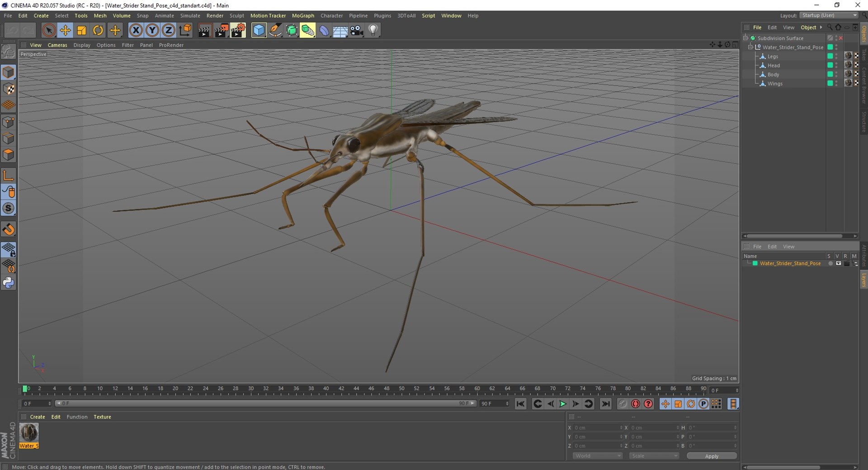Screen dimensions: 868x470
Task: Open the MoGraph menu
Action: point(303,15)
